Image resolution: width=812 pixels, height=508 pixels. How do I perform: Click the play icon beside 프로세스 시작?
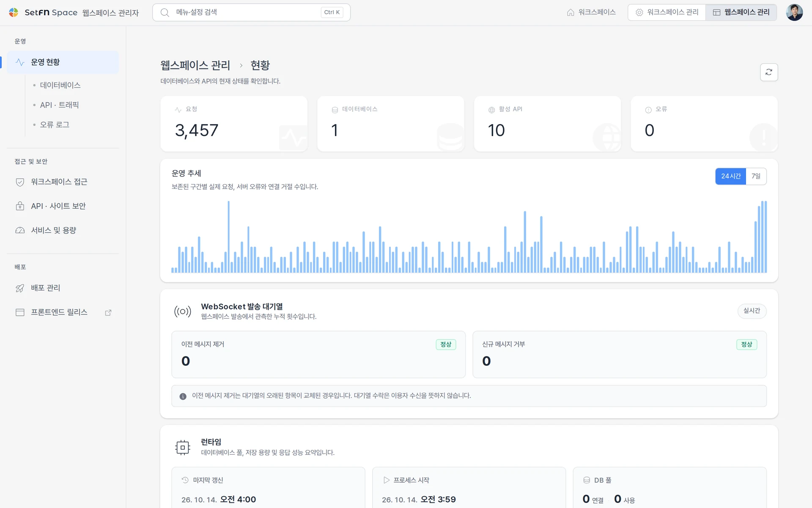(x=386, y=480)
